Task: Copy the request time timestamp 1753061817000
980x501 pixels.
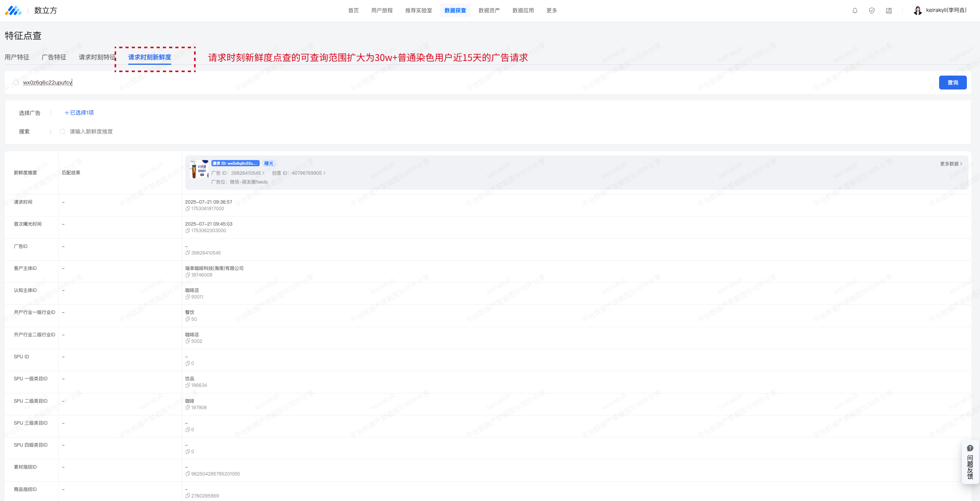Action: coord(188,209)
